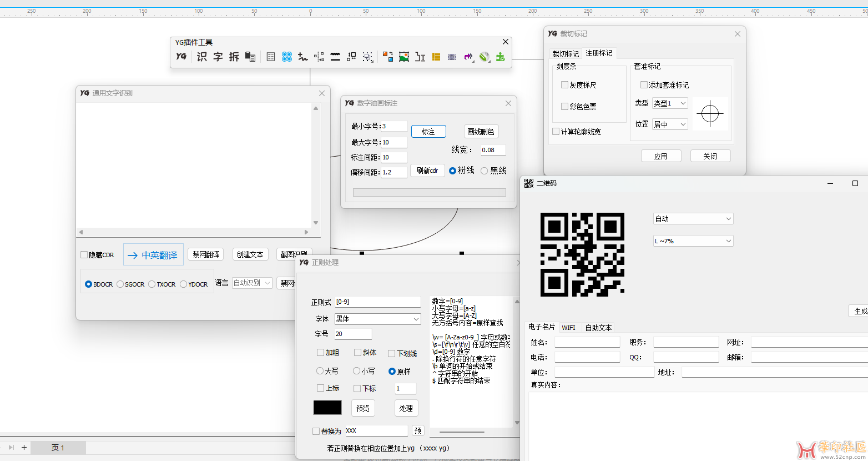Select 大写 uppercase radio button
The image size is (868, 461).
coord(320,370)
